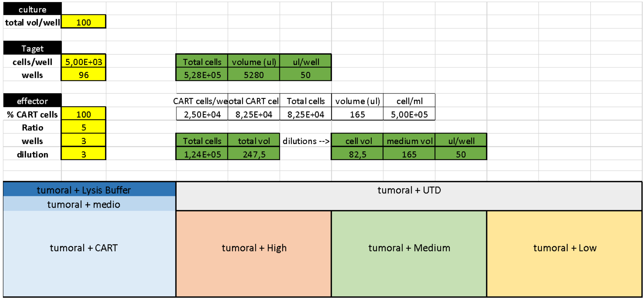Click the yellow cells/well cell showing 5,00E+03
The image size is (644, 299).
(83, 62)
